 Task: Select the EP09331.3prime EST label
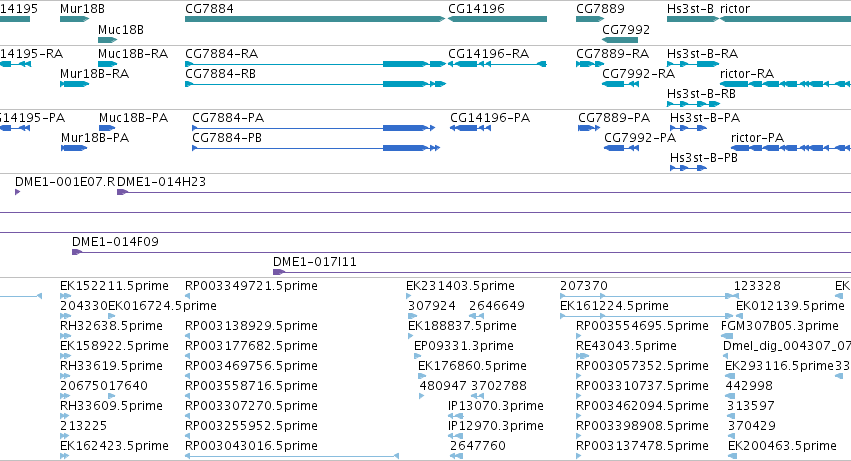[464, 346]
